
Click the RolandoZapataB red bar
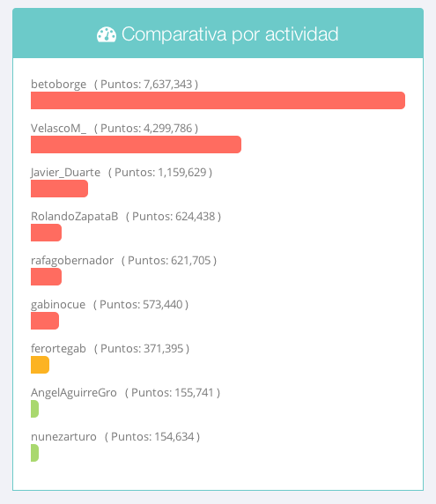tap(47, 233)
